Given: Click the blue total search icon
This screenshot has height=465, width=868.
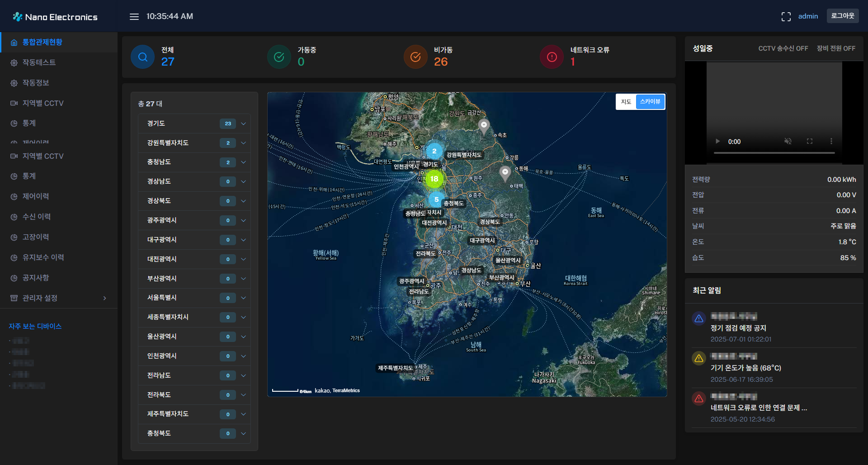Looking at the screenshot, I should tap(142, 57).
